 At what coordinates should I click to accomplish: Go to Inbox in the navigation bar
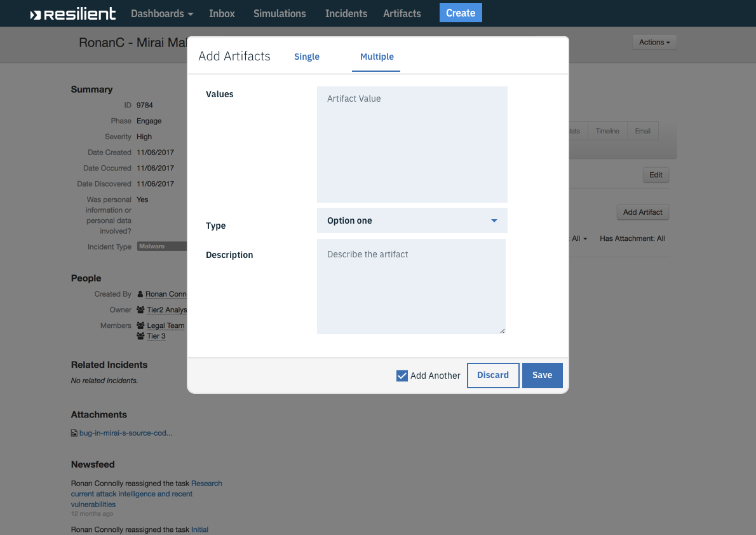222,13
